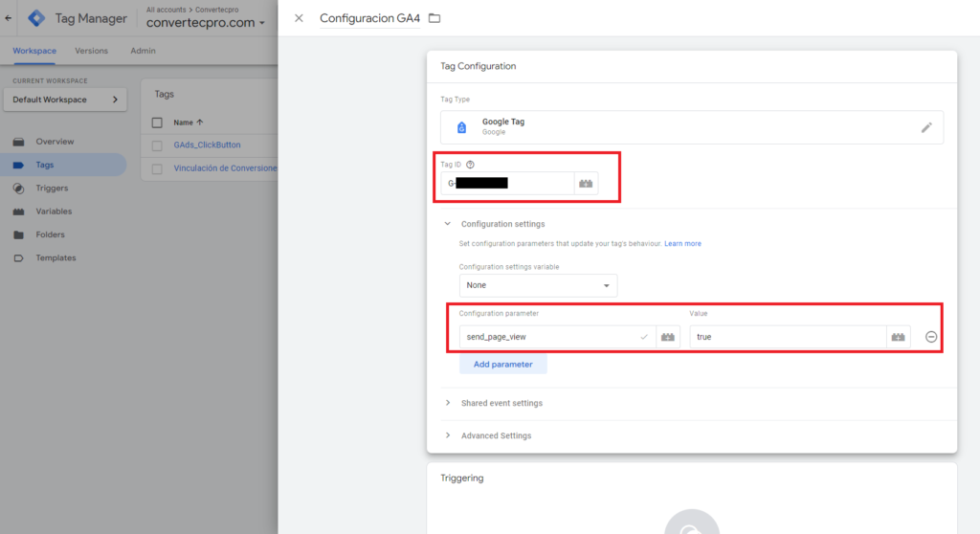Click the Triggering section card
The image size is (980, 534).
(692, 499)
